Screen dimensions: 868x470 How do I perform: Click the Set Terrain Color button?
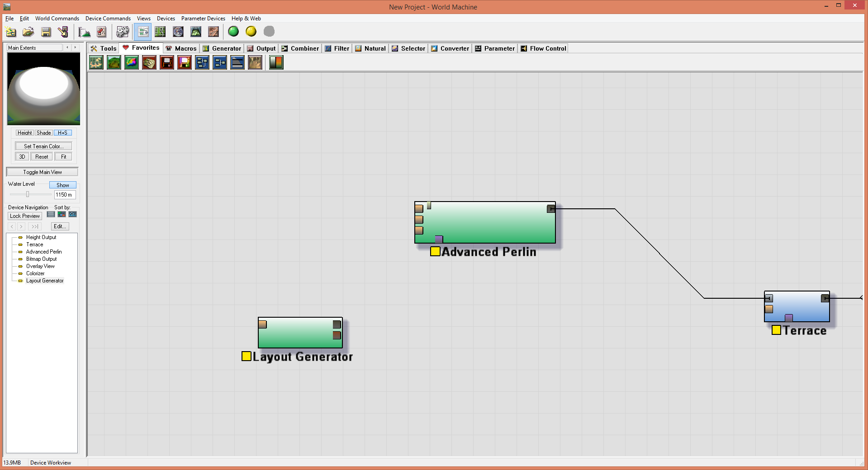[43, 146]
